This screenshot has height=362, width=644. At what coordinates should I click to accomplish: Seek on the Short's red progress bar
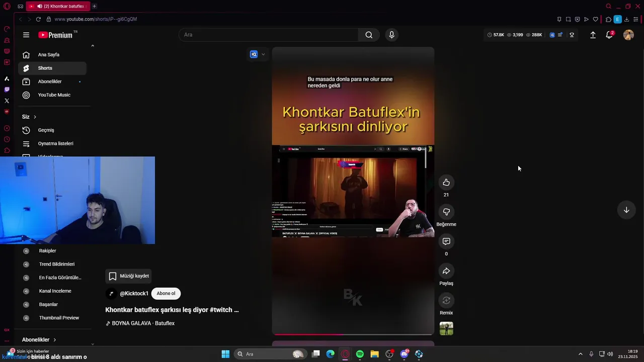click(353, 334)
